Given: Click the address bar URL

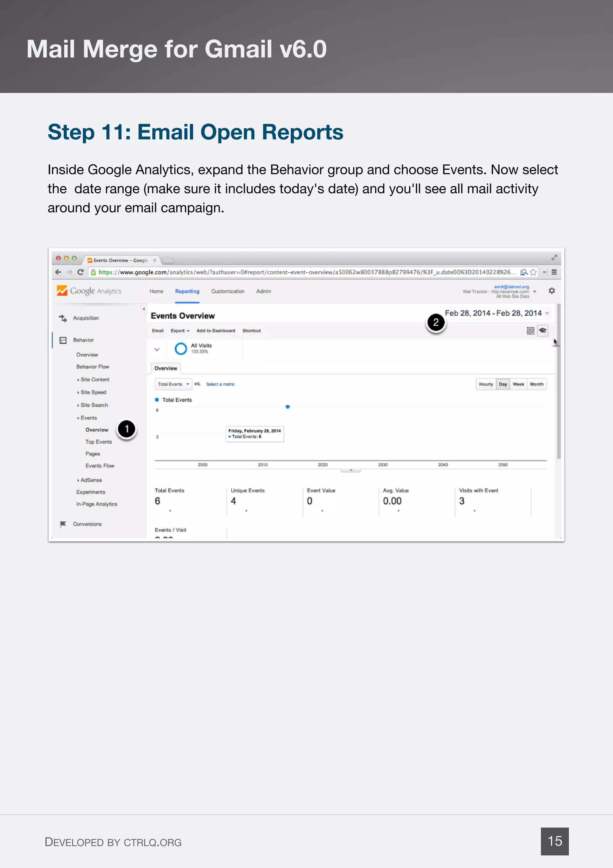Looking at the screenshot, I should (307, 272).
